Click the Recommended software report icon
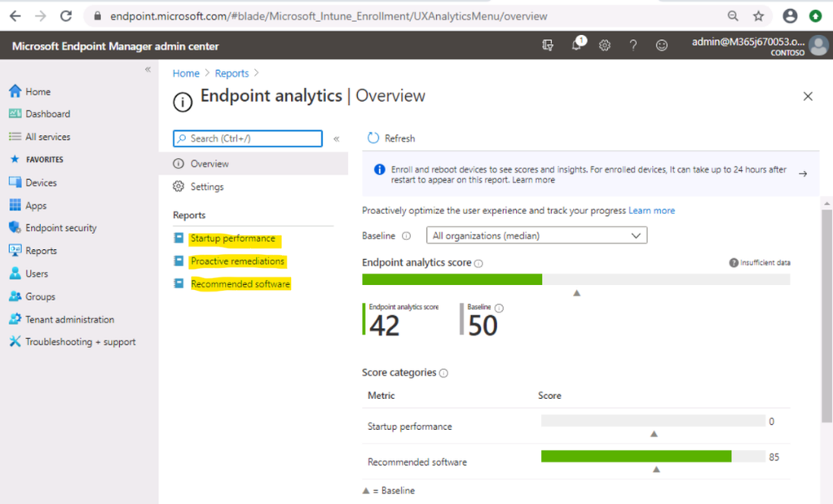 178,284
